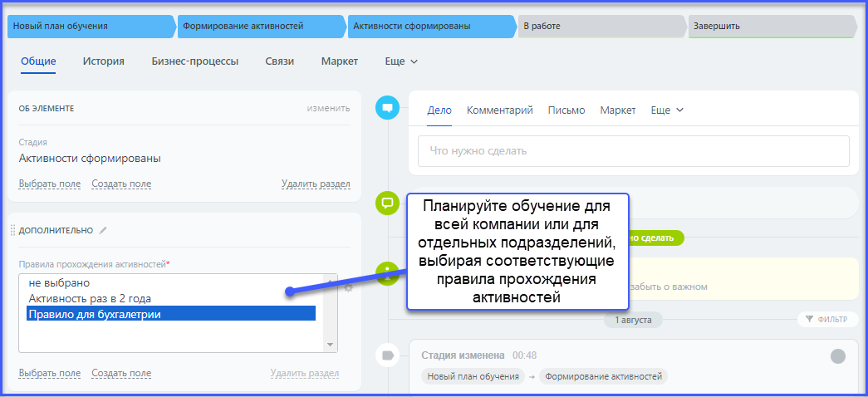Click the 'Что нужно сделать' input field
The image size is (868, 397).
click(x=633, y=151)
